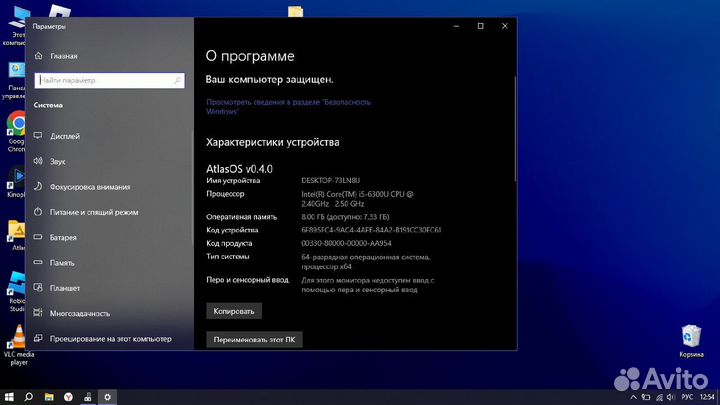Click the 8,00 ГБ memory value
Screen dimensions: 720x405
click(345, 217)
